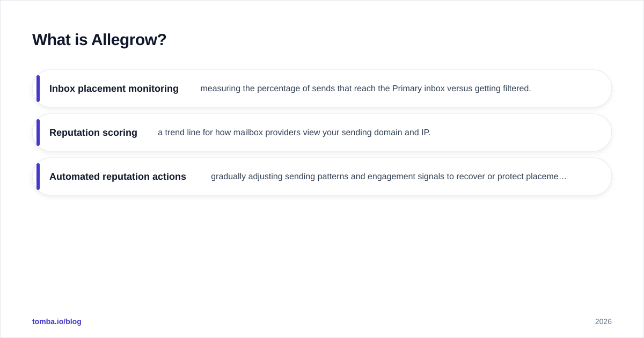Open the tomba.io/blog link
Screen dimensions: 644x338
click(57, 321)
